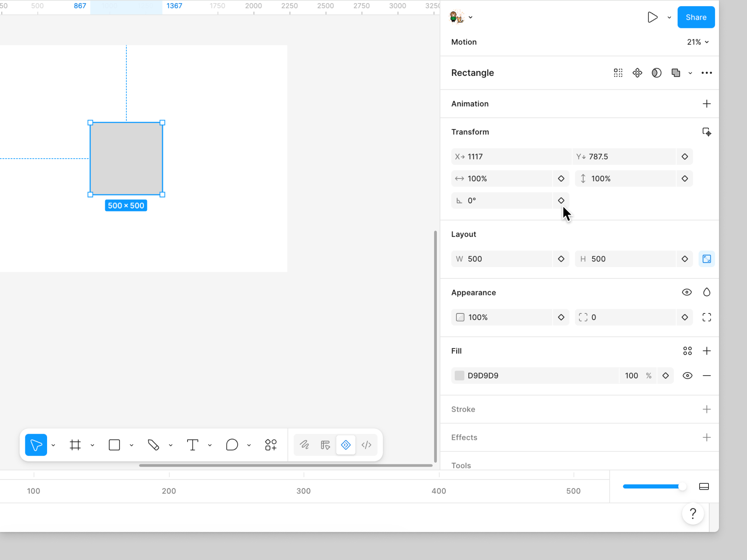This screenshot has width=747, height=560.
Task: Open pen tool dropdown arrow
Action: tap(170, 445)
